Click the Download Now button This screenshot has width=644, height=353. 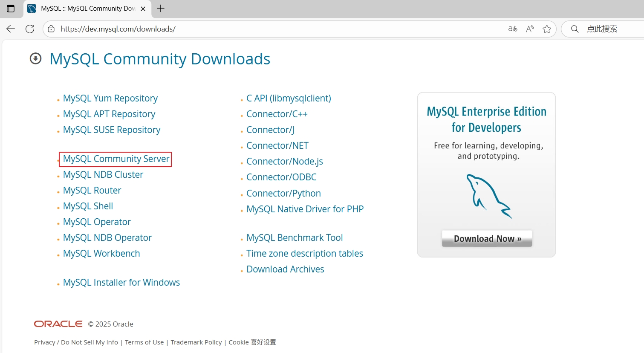click(487, 239)
